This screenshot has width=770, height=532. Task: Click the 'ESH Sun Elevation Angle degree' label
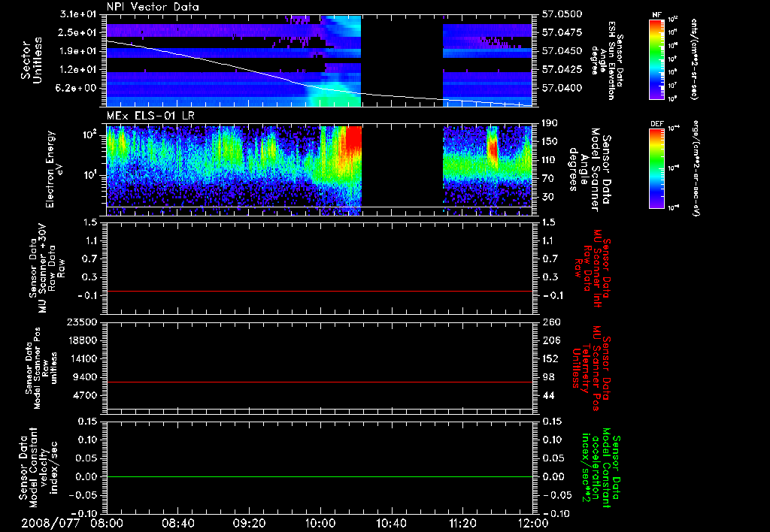point(607,60)
